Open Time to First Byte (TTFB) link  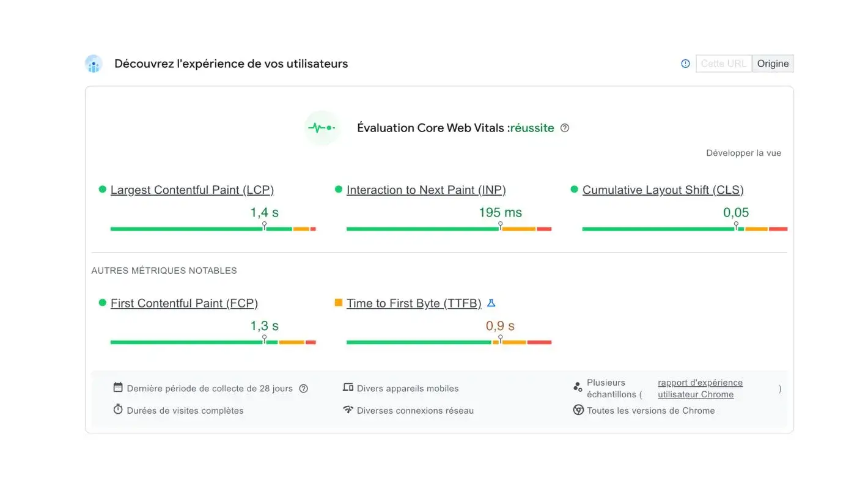tap(414, 303)
